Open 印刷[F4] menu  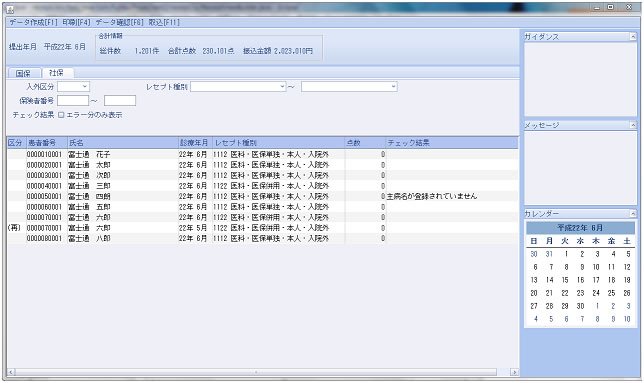click(x=76, y=22)
